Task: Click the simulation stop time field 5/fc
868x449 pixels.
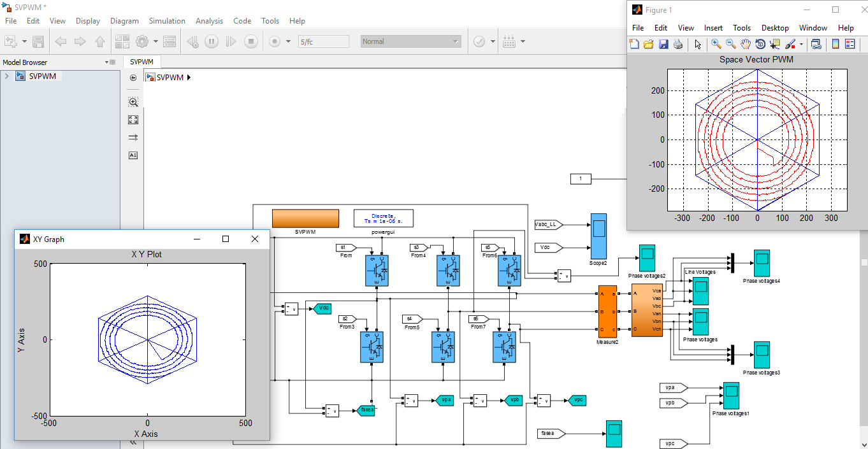Action: [324, 41]
